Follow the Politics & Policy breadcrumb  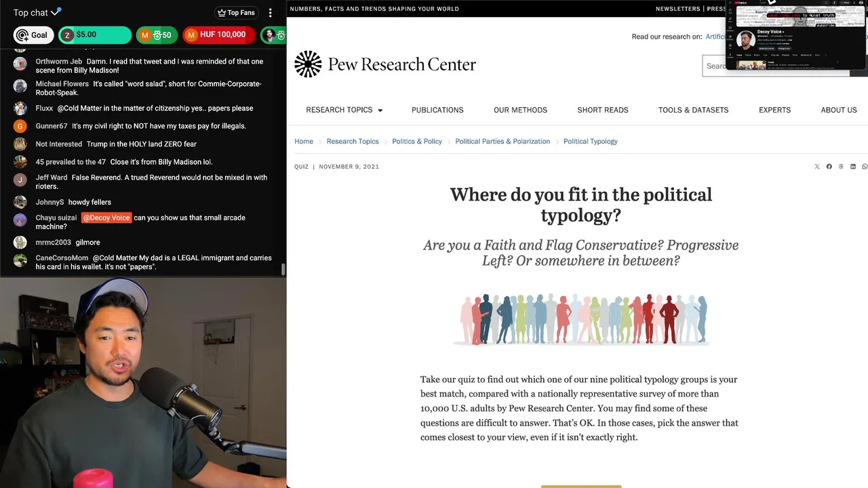click(417, 142)
